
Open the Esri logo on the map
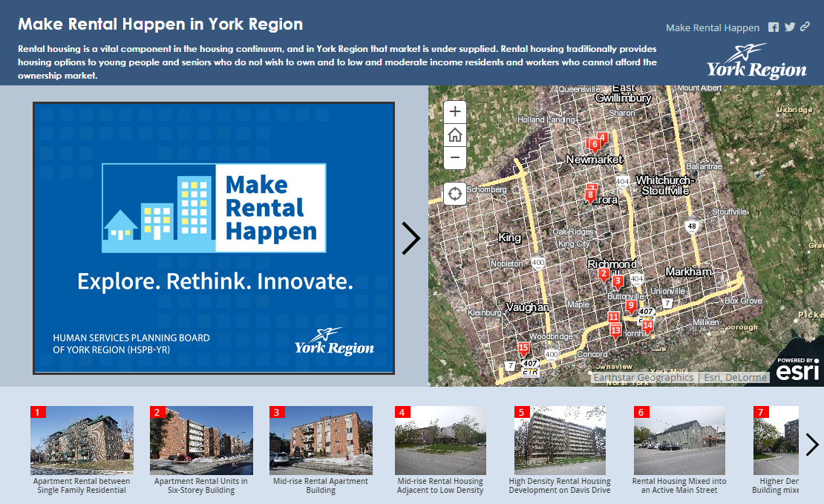[797, 370]
